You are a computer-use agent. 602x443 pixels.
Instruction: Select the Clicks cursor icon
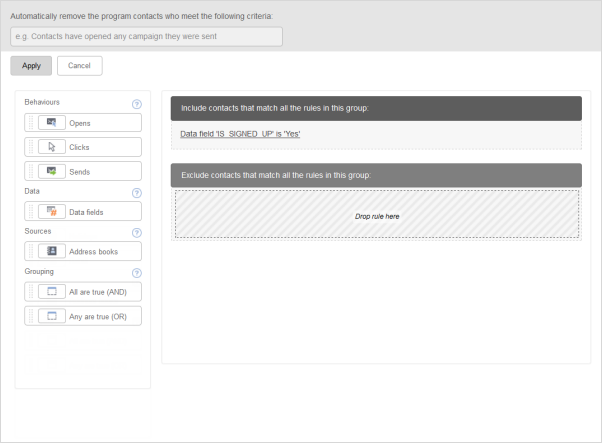51,147
